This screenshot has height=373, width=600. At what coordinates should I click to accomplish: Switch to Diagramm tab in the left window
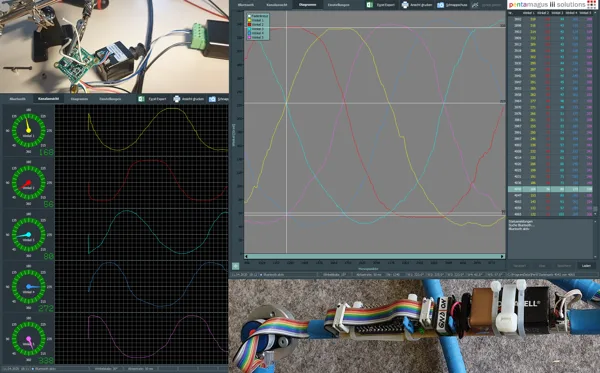79,99
